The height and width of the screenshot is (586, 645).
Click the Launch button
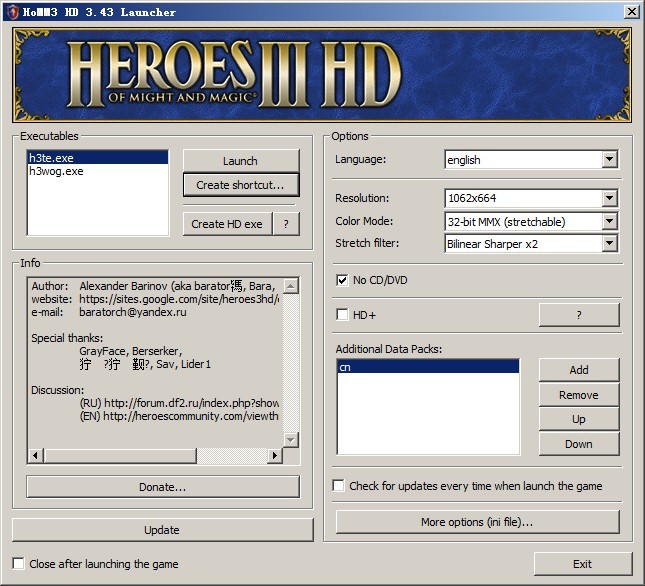[241, 161]
